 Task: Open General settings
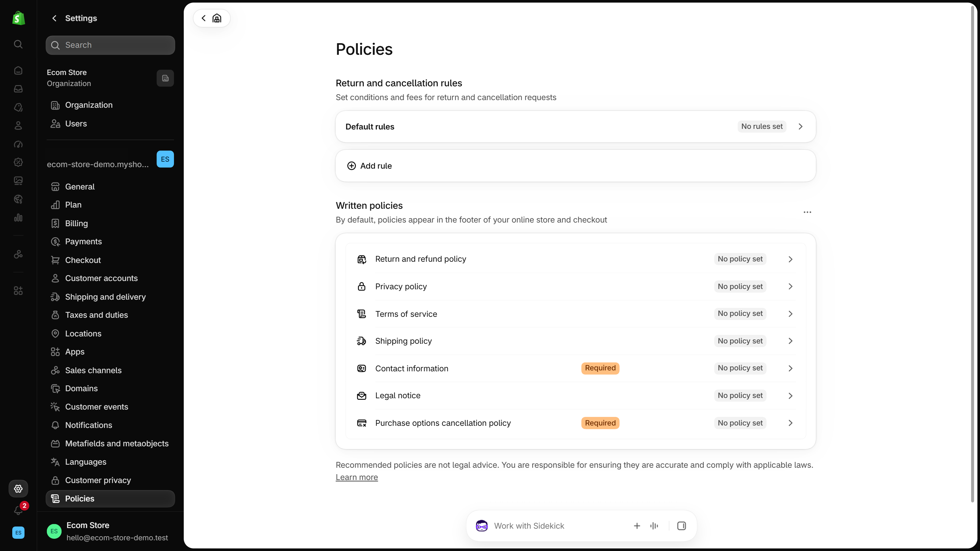110,187
